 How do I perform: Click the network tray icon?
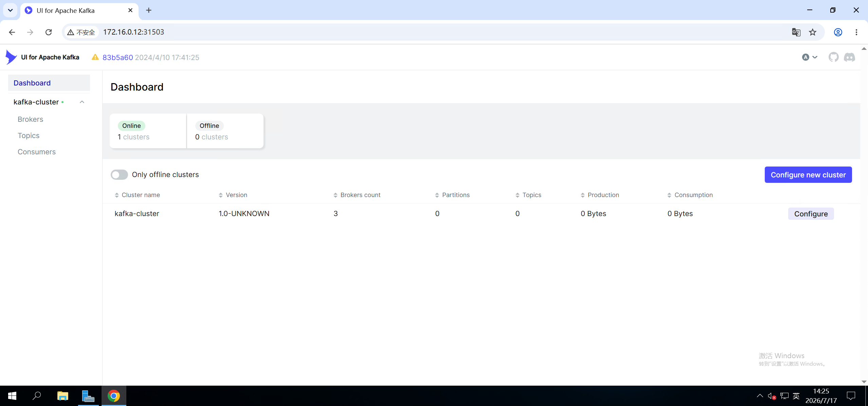[784, 396]
